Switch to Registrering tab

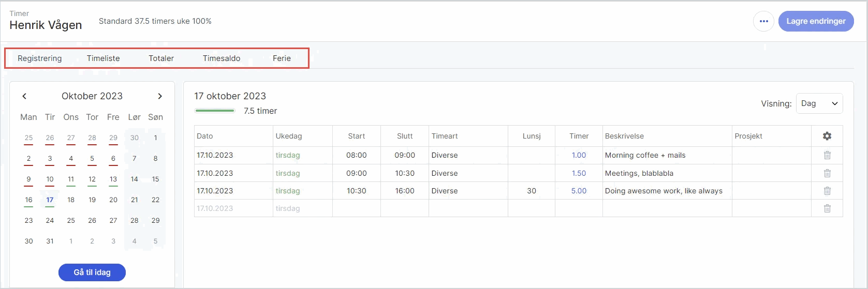point(40,58)
